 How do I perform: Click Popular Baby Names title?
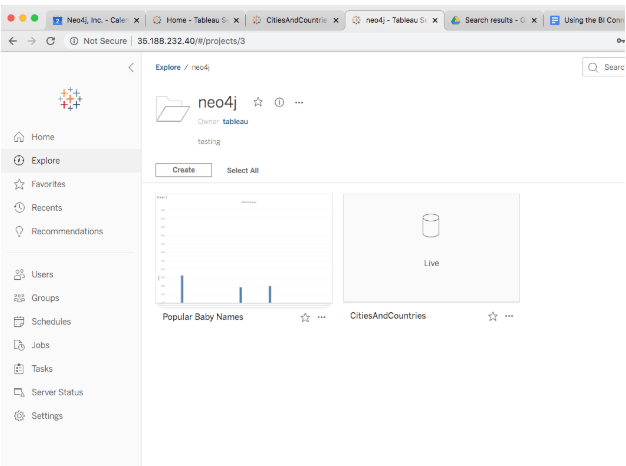coord(203,317)
